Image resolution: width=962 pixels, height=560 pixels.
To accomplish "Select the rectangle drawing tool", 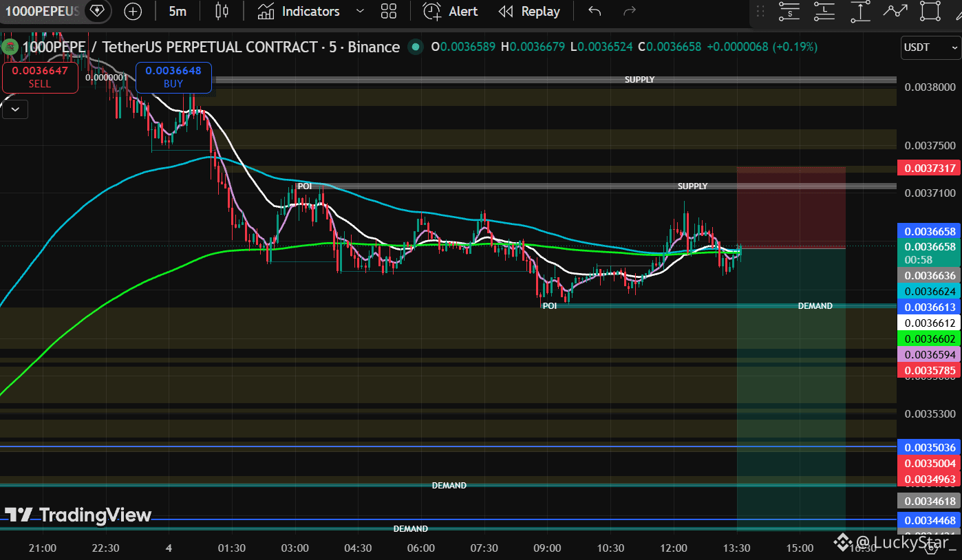I will click(x=930, y=11).
